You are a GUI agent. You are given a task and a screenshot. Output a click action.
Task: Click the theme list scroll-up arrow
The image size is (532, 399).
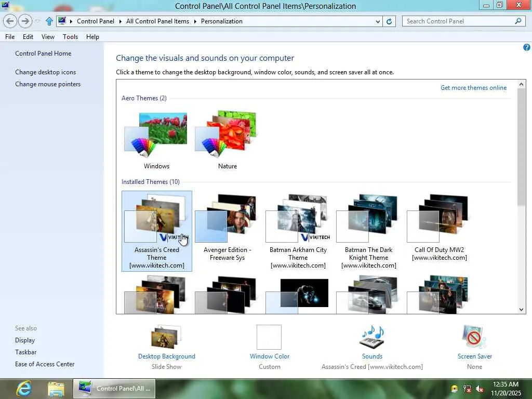(522, 84)
